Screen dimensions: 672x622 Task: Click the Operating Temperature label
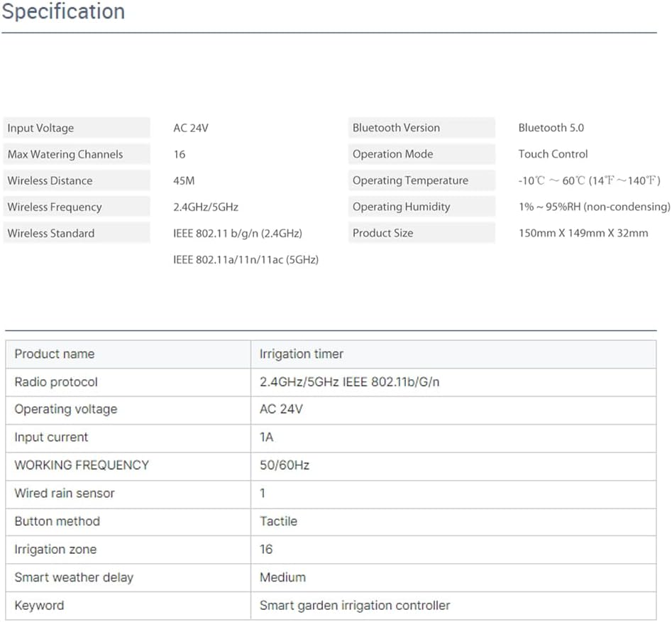(x=410, y=181)
